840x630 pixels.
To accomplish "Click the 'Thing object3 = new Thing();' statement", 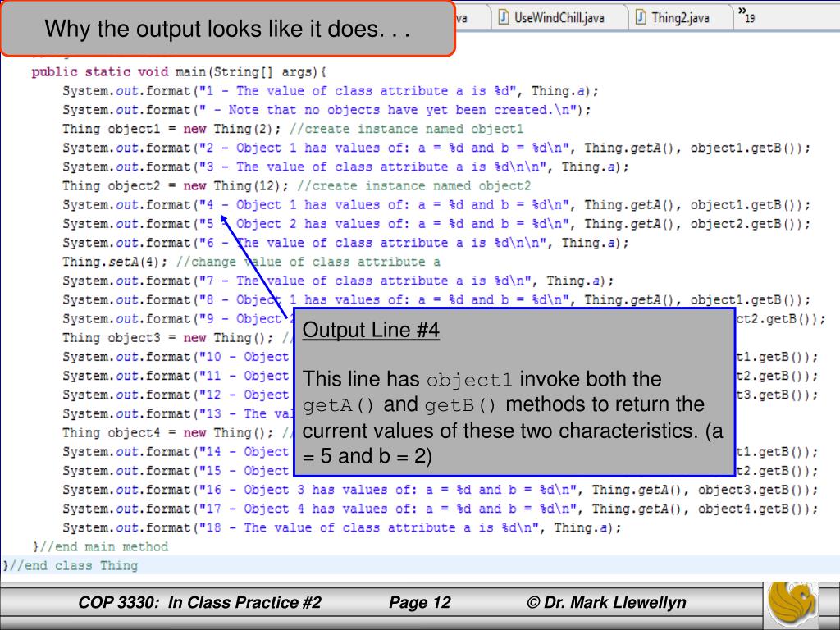I will click(x=167, y=338).
